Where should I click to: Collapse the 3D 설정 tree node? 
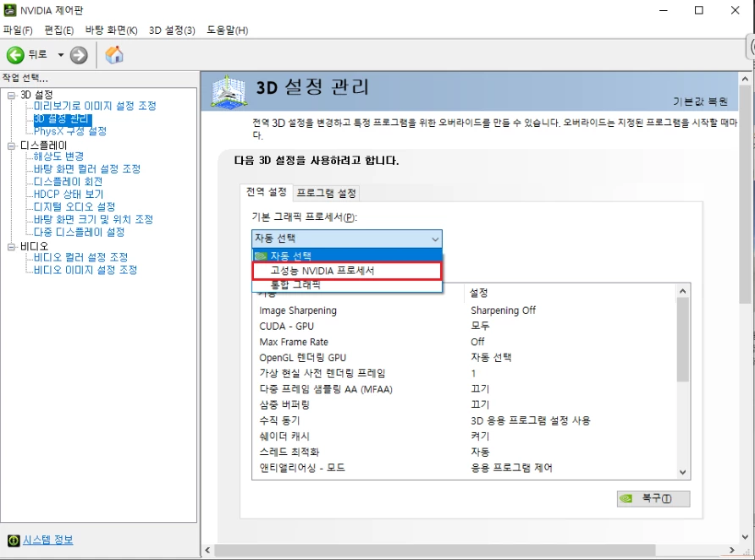coord(11,96)
